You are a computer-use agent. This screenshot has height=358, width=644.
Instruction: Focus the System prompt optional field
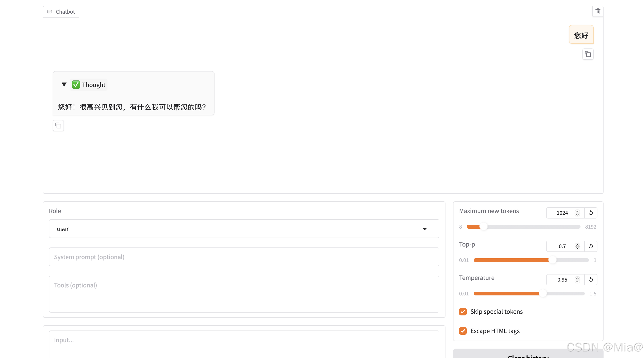pyautogui.click(x=244, y=257)
